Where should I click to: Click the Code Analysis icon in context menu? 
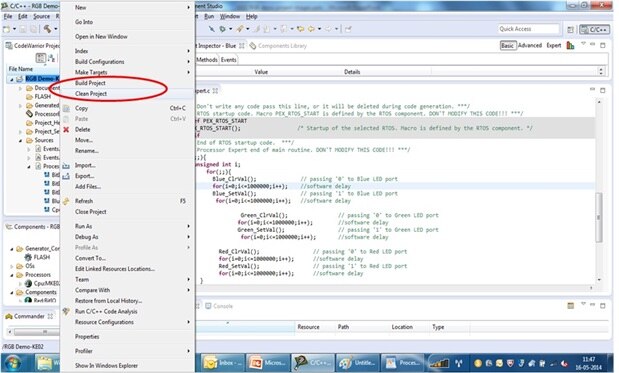pyautogui.click(x=66, y=311)
